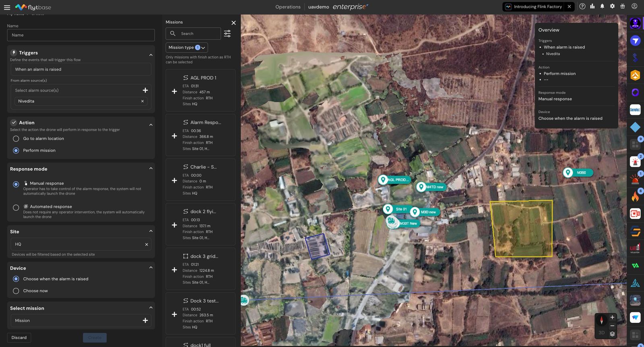Select the Go to alarm location option
644x347 pixels.
(16, 139)
